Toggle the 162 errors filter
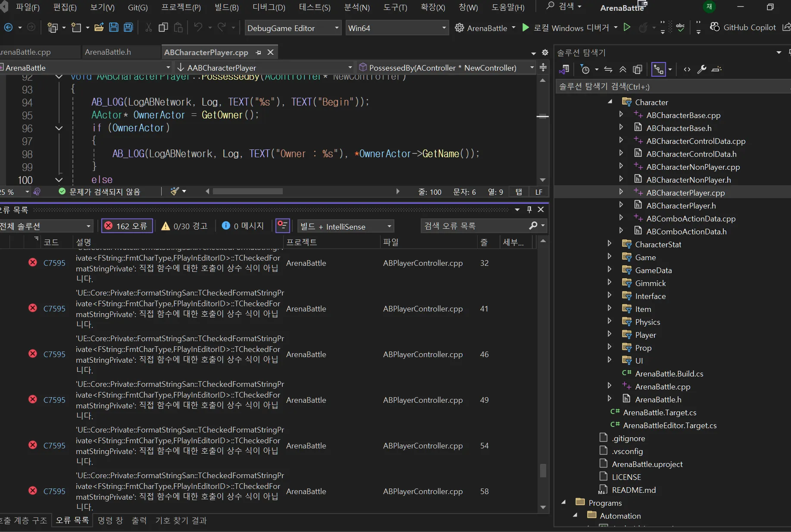Image resolution: width=791 pixels, height=532 pixels. point(127,226)
